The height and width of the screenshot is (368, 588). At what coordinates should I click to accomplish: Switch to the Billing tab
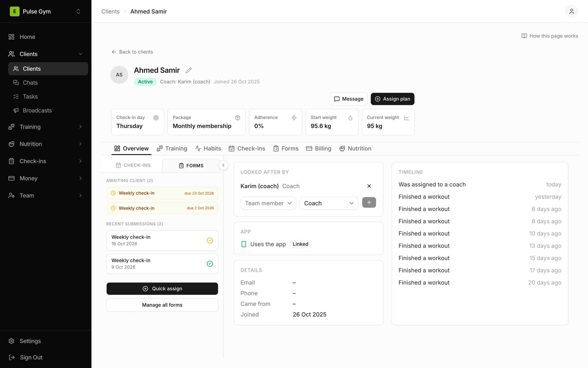318,148
